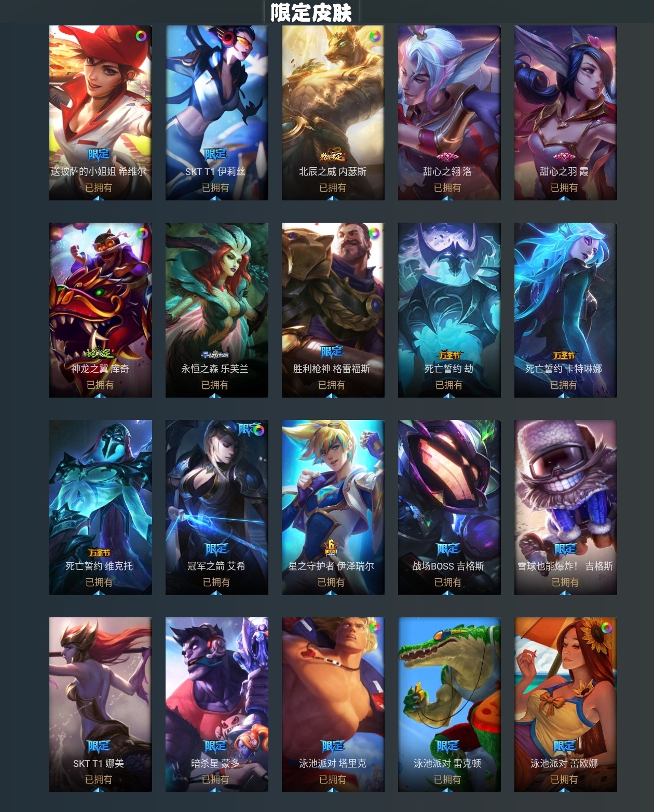The height and width of the screenshot is (812, 654).
Task: Expand the arrow below 神龙之翼 库奇 card
Action: [x=100, y=396]
